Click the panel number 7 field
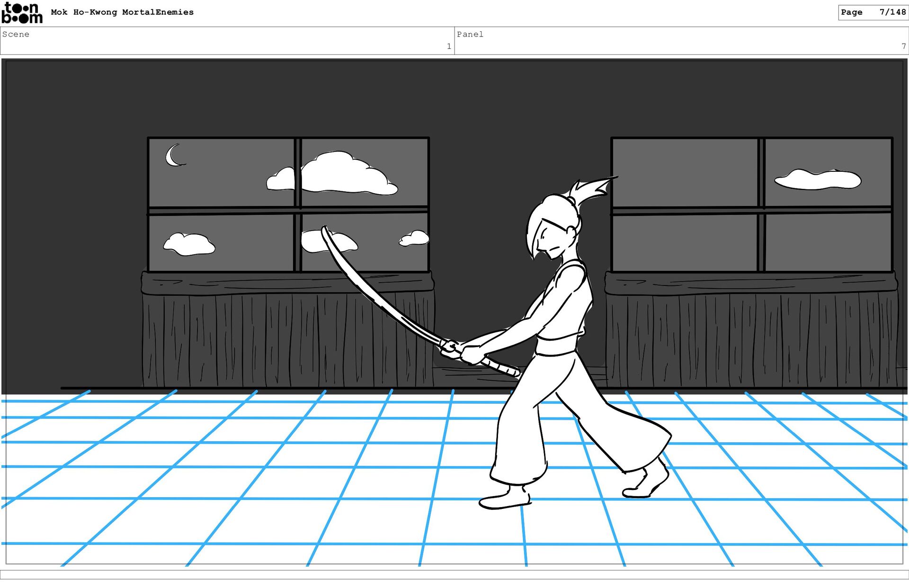This screenshot has width=909, height=588. pyautogui.click(x=903, y=46)
